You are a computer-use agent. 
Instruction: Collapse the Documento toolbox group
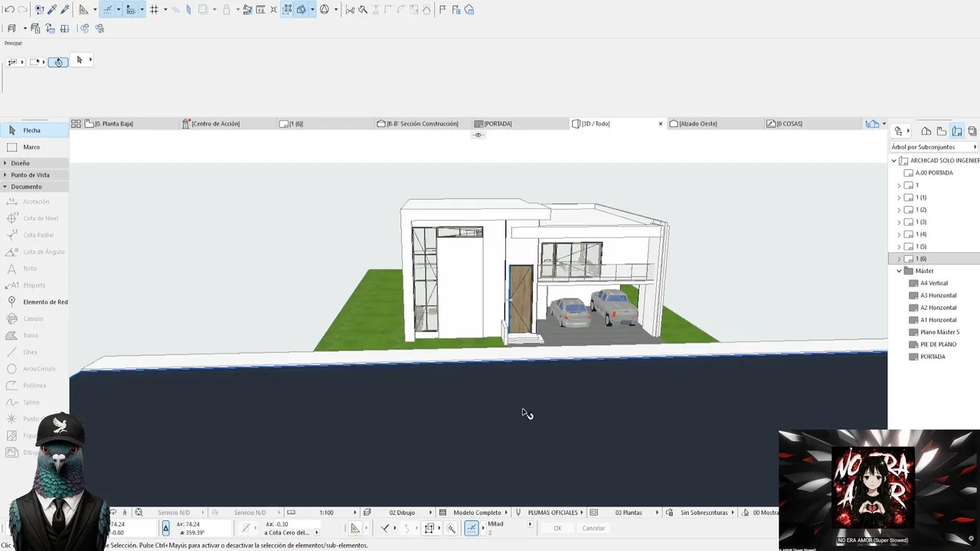[x=34, y=187]
